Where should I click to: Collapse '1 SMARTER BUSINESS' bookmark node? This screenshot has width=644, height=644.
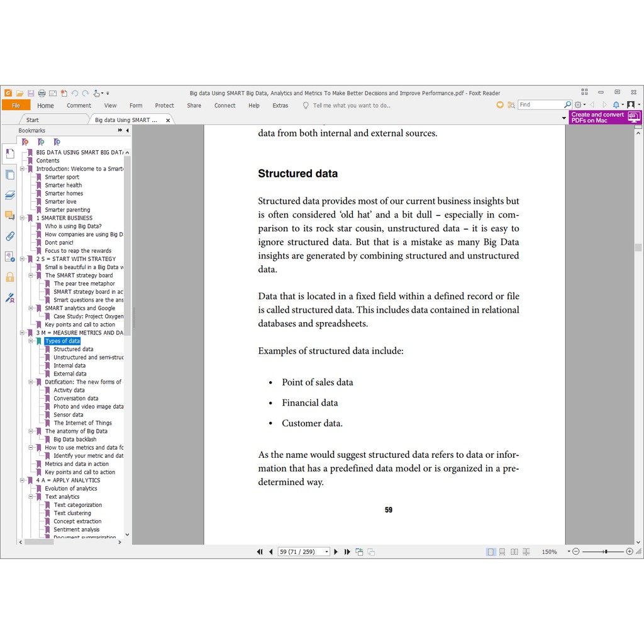(x=22, y=218)
